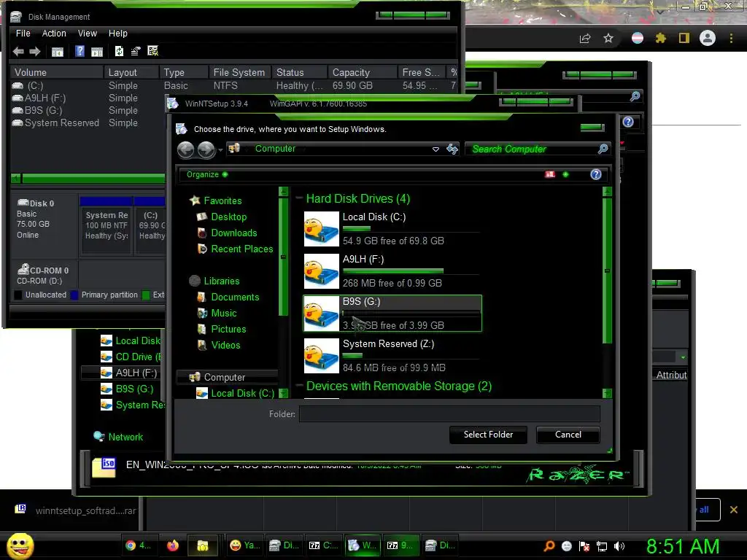Refresh the Computer address bar location
This screenshot has width=747, height=560.
click(452, 149)
